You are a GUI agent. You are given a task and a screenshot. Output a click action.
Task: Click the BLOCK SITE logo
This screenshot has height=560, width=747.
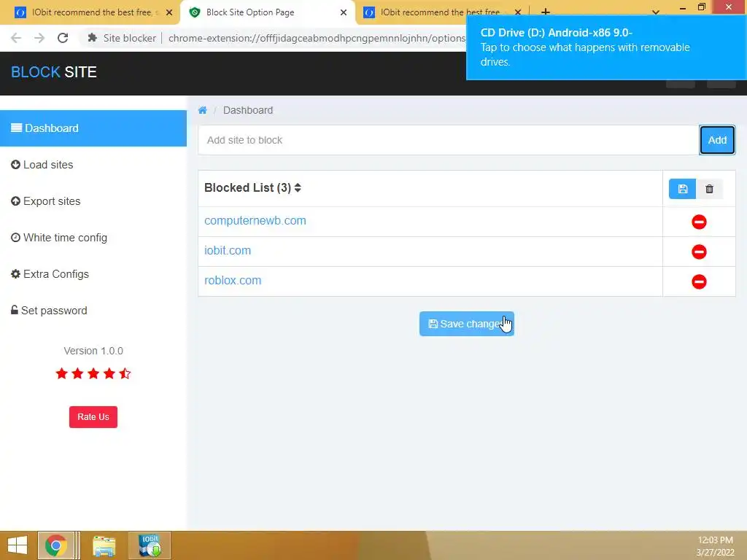(x=54, y=72)
